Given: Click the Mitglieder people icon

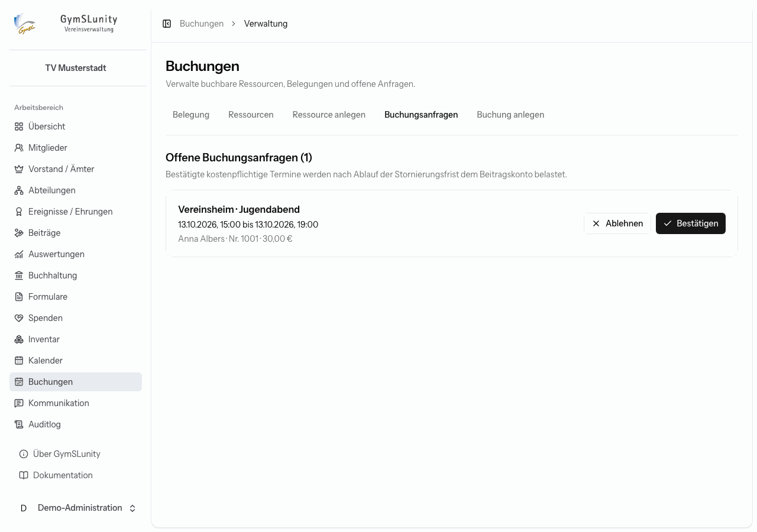Looking at the screenshot, I should coord(19,148).
